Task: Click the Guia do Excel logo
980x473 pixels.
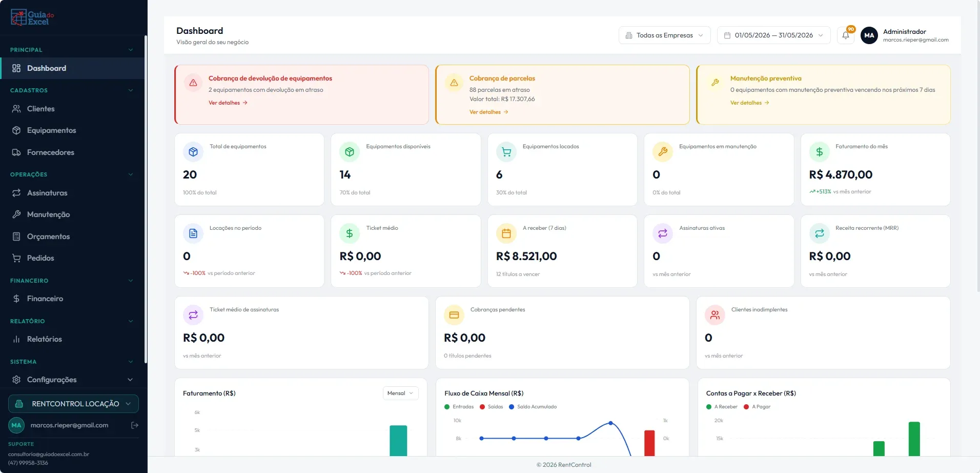Action: point(32,17)
